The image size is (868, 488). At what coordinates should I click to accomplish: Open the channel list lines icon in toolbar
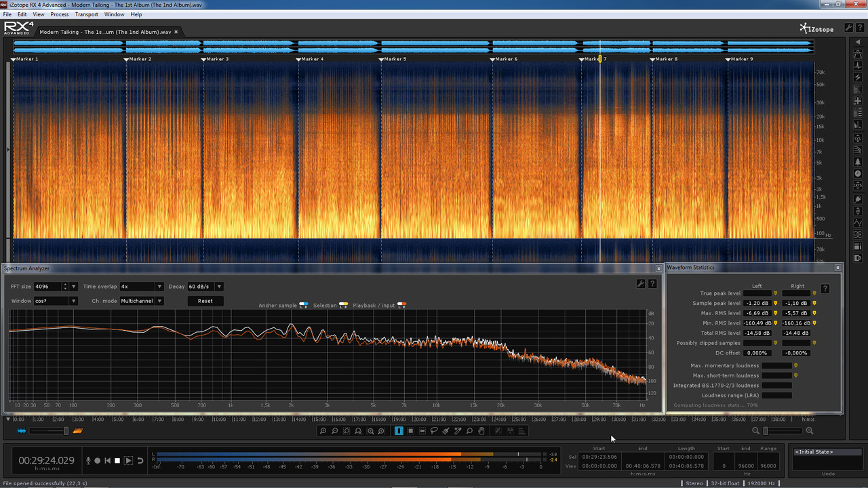(x=521, y=431)
